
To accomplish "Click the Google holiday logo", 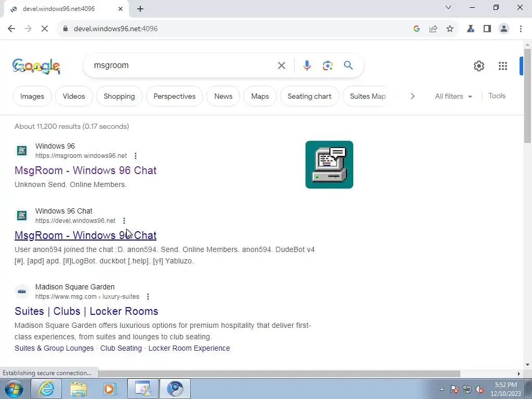I will pos(36,66).
